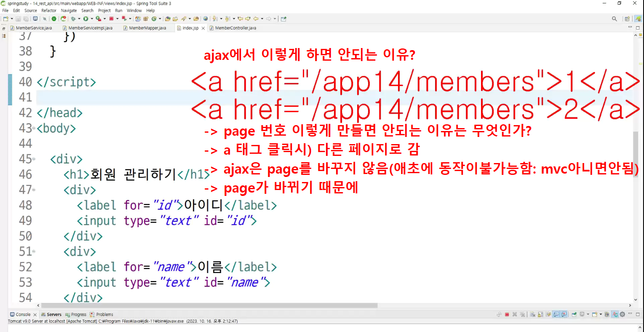This screenshot has width=644, height=332.
Task: Toggle the Console Word Wrap icon
Action: coord(548,314)
